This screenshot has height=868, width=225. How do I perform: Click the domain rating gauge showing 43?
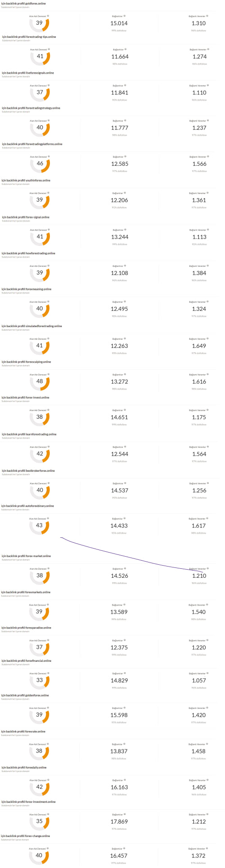(39, 526)
